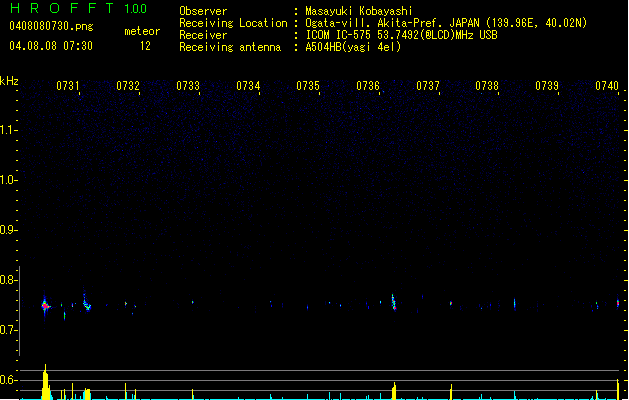629x400 pixels.
Task: Click the 'Receiving antenna' label
Action: pyautogui.click(x=230, y=47)
